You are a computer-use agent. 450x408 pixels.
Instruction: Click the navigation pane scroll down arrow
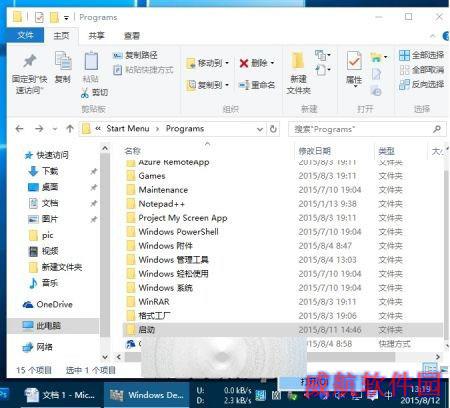coord(105,357)
